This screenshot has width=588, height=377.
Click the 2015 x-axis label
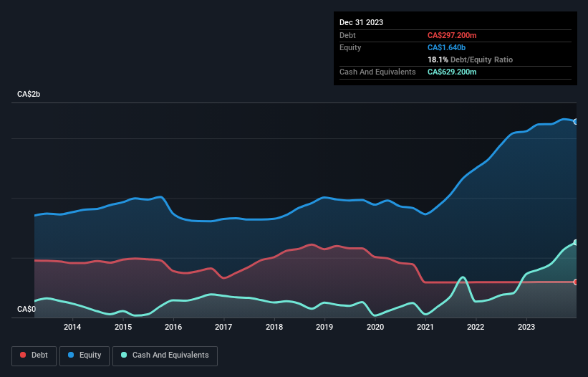[x=123, y=327]
